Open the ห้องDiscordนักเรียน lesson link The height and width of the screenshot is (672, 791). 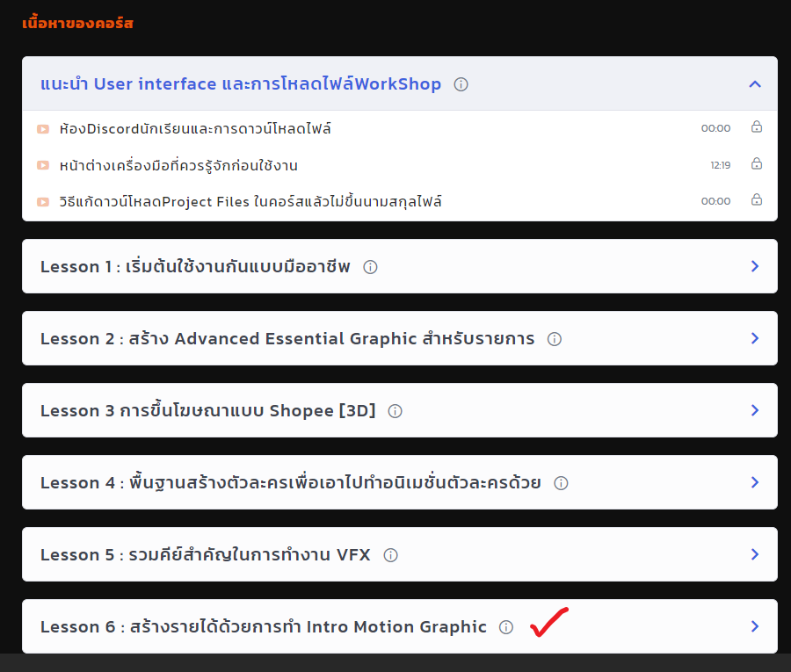(x=195, y=129)
